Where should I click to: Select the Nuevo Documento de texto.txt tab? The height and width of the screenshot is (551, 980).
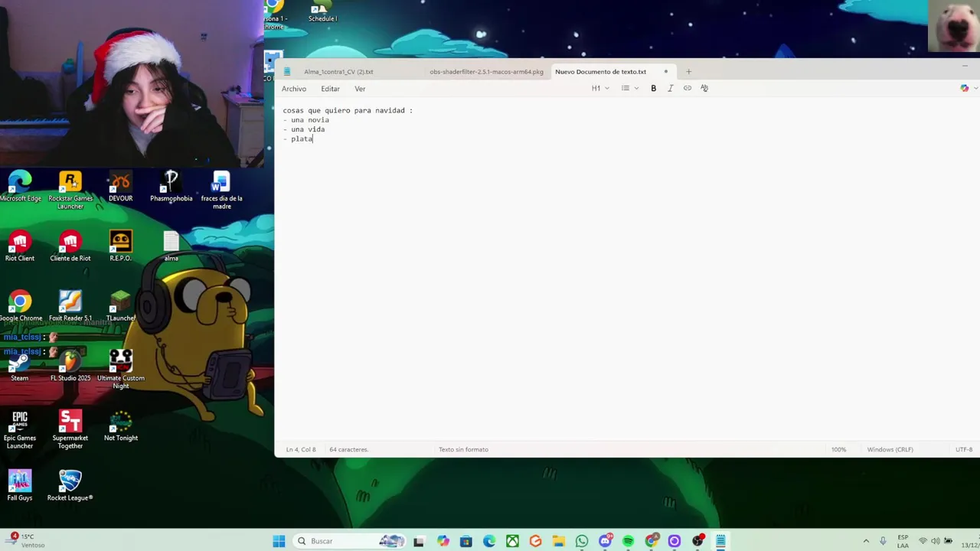600,72
